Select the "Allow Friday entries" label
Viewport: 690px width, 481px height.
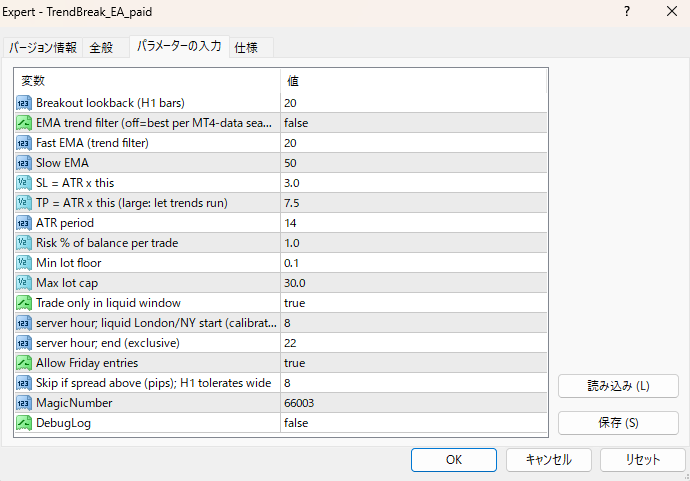click(x=87, y=363)
